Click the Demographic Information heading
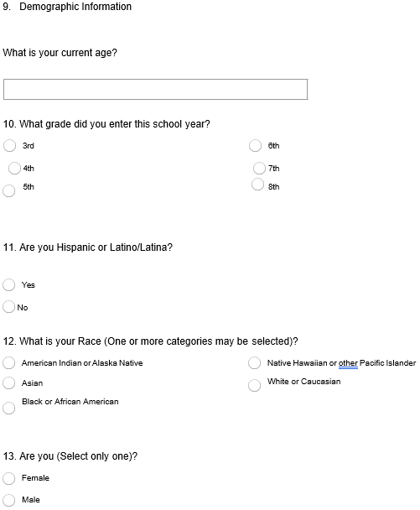420x510 pixels. tap(75, 7)
